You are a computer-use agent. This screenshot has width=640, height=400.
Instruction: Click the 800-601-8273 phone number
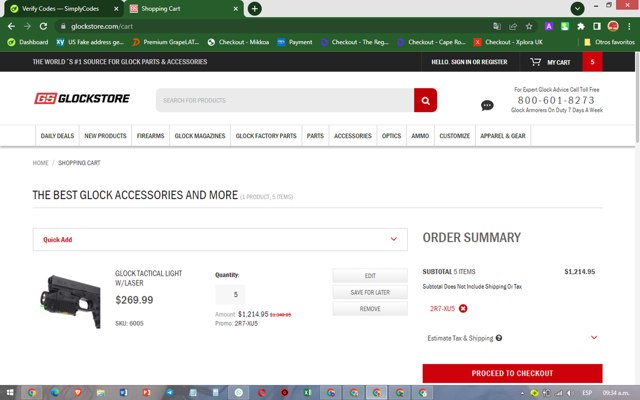click(x=556, y=100)
